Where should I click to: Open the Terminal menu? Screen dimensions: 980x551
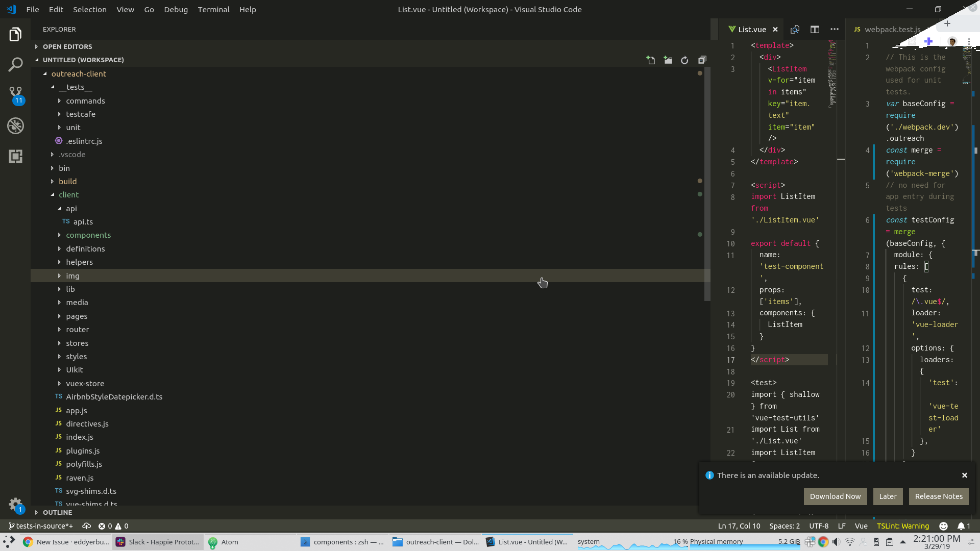(213, 10)
